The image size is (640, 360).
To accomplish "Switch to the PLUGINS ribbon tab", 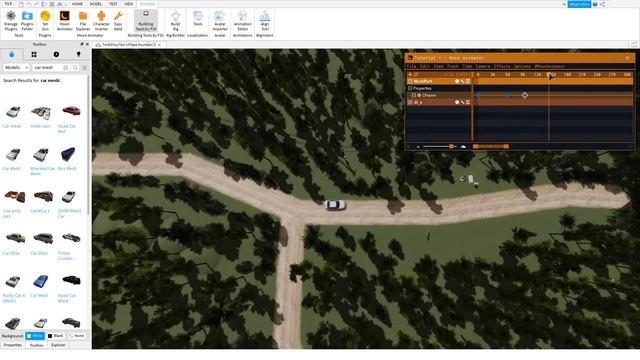I will click(147, 4).
